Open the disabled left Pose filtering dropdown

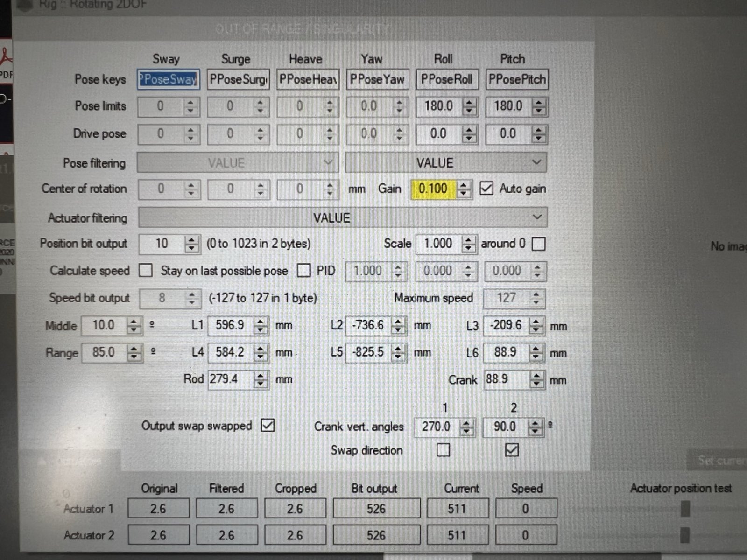tap(238, 163)
